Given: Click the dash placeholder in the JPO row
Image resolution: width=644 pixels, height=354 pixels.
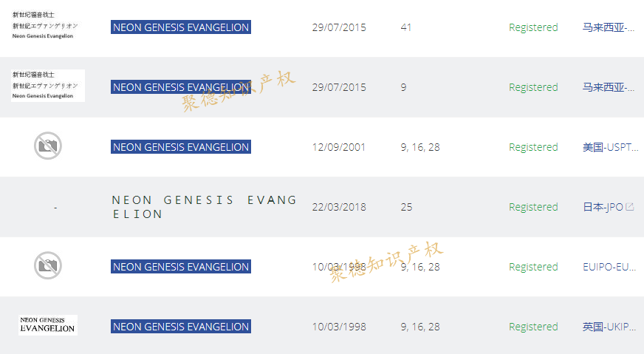Looking at the screenshot, I should (55, 208).
